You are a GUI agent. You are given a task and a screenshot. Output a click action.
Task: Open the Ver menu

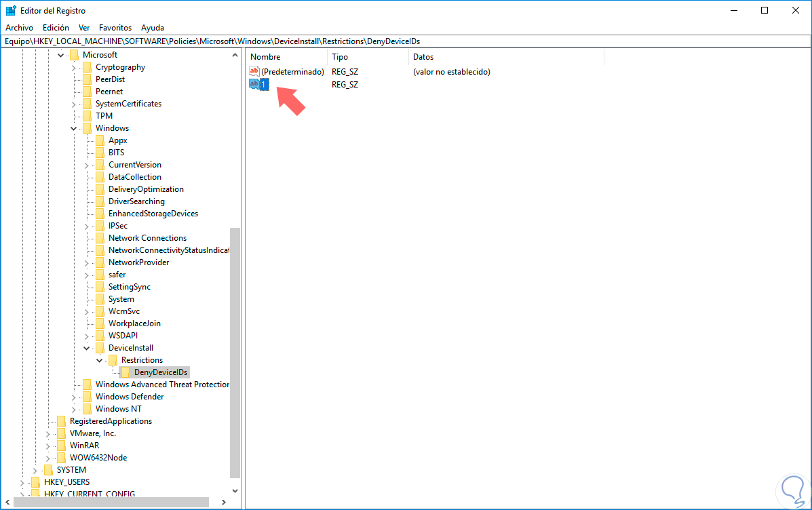click(84, 28)
